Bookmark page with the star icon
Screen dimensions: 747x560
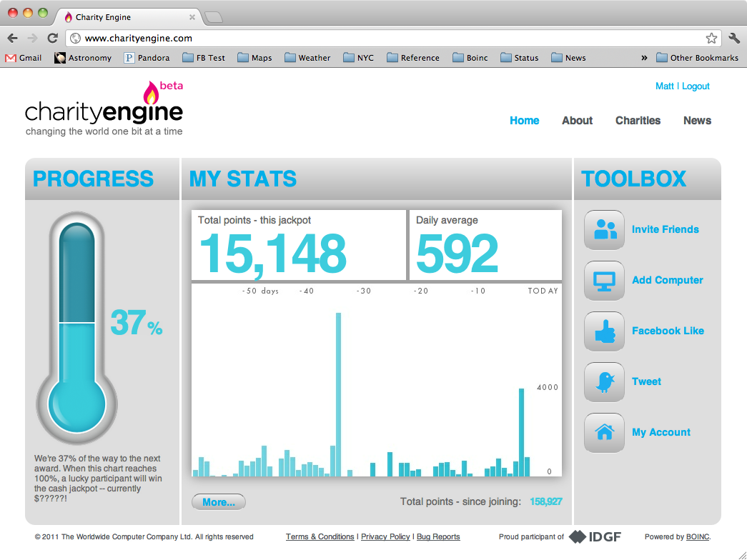(x=711, y=38)
